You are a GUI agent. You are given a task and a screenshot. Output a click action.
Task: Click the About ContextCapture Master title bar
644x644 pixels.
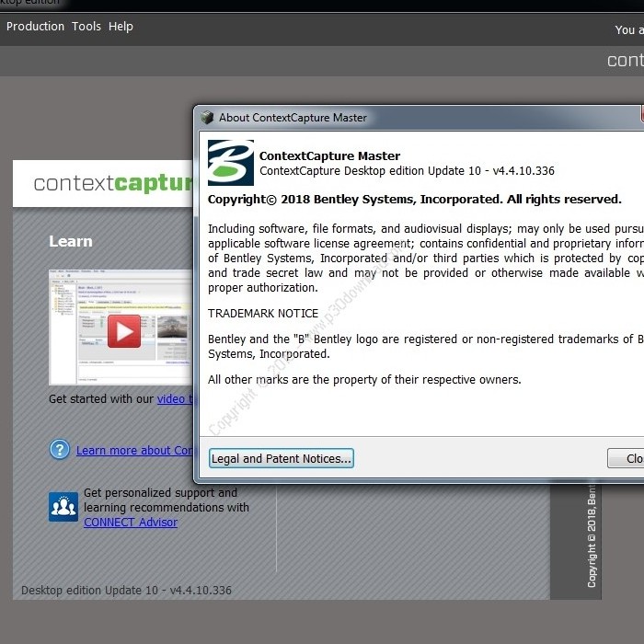point(419,118)
